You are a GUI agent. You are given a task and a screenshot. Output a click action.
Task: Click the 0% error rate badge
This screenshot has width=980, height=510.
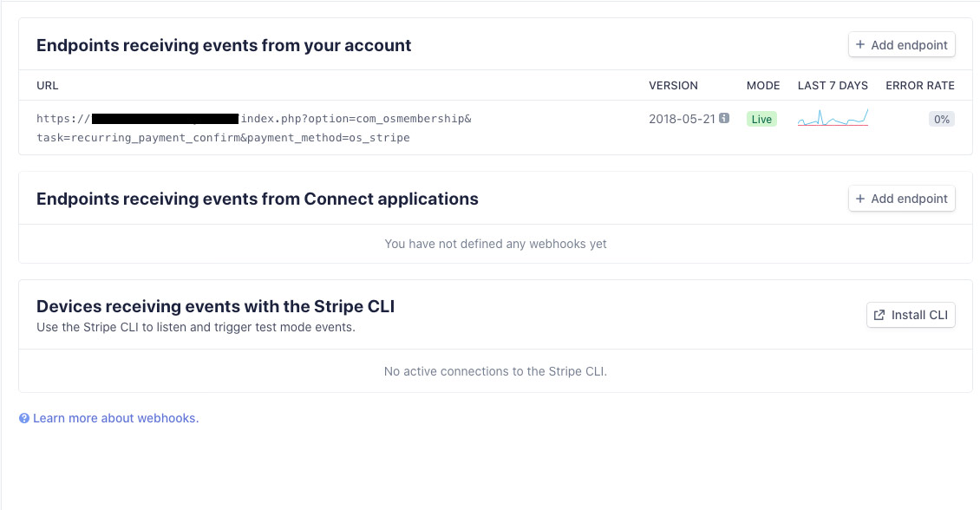(x=941, y=119)
